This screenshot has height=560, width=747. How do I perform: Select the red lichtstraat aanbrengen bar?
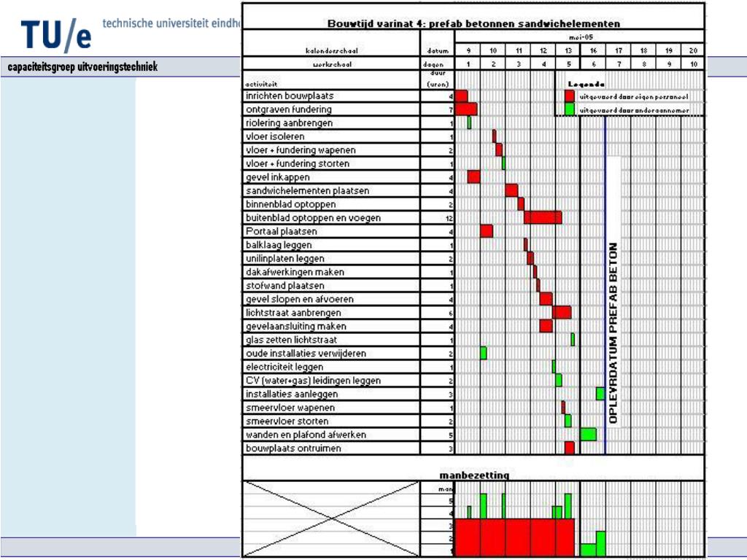pyautogui.click(x=562, y=312)
